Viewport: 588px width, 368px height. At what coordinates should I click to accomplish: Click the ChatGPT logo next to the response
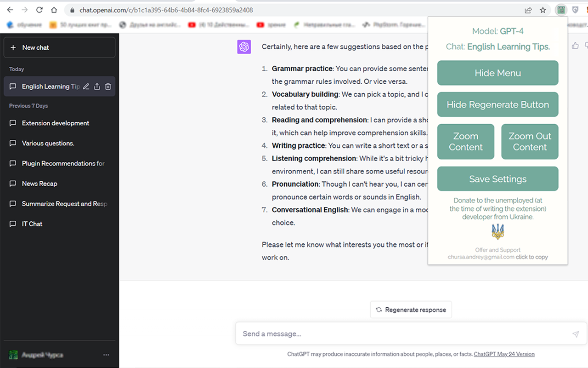(x=244, y=46)
